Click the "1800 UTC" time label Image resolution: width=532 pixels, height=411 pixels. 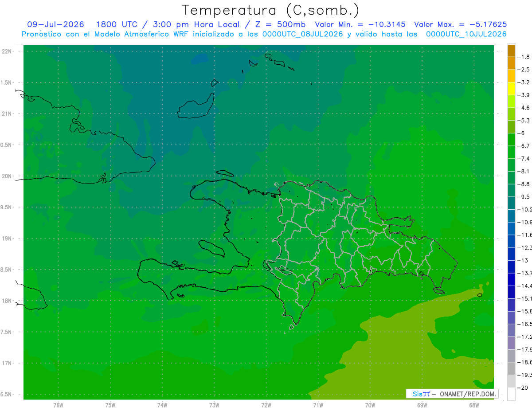[116, 24]
